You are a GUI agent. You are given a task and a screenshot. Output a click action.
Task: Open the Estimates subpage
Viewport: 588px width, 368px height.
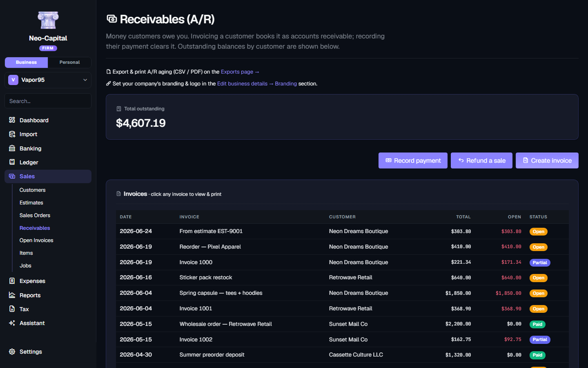pyautogui.click(x=31, y=203)
